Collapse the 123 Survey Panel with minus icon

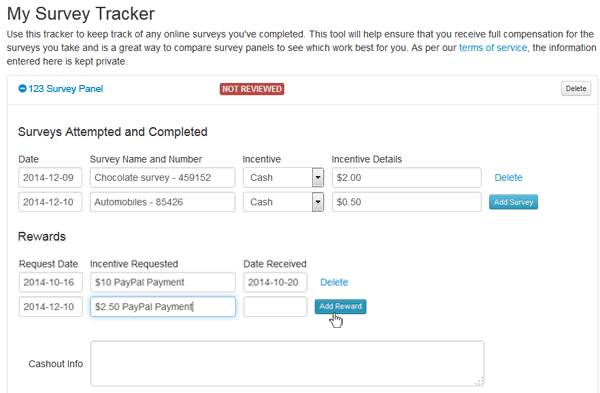tap(22, 88)
